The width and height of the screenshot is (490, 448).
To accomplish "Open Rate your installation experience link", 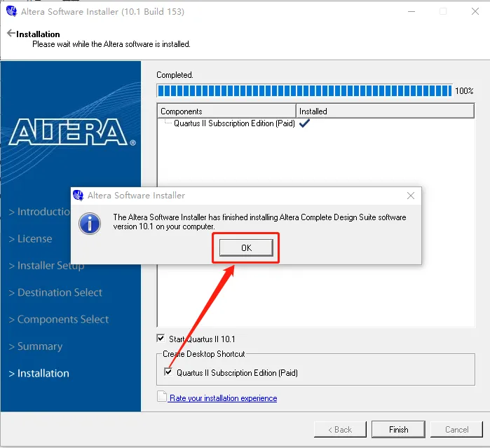I will [223, 398].
